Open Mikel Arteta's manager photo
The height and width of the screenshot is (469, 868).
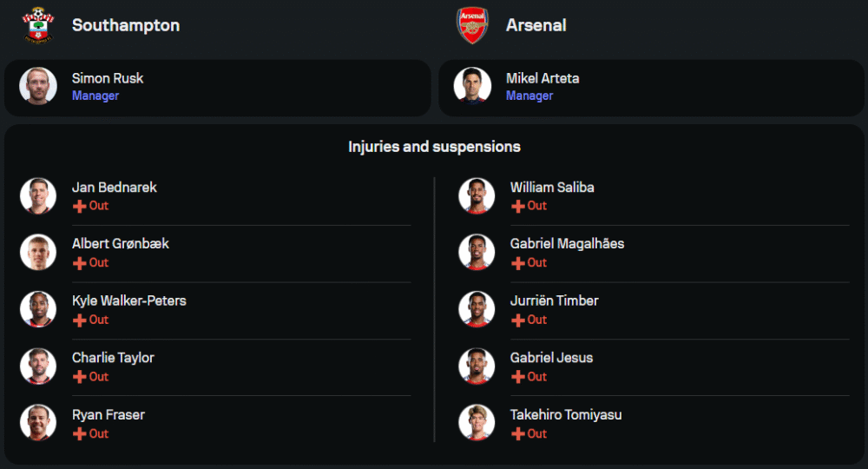point(472,86)
